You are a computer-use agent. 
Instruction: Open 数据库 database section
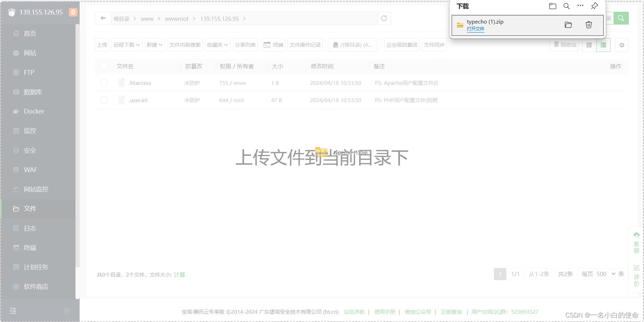[33, 92]
